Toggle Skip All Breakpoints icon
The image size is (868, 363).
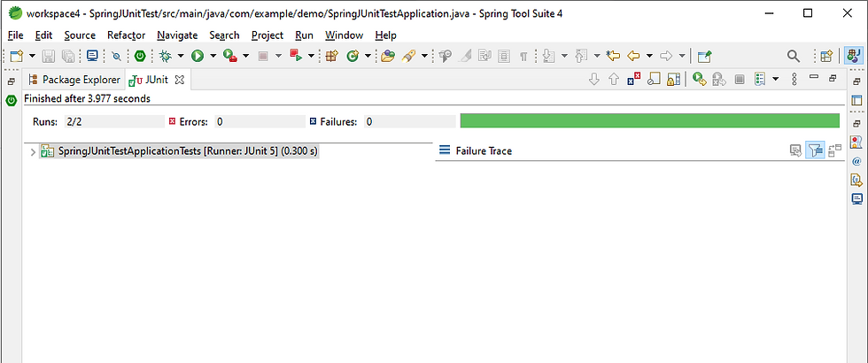point(116,56)
